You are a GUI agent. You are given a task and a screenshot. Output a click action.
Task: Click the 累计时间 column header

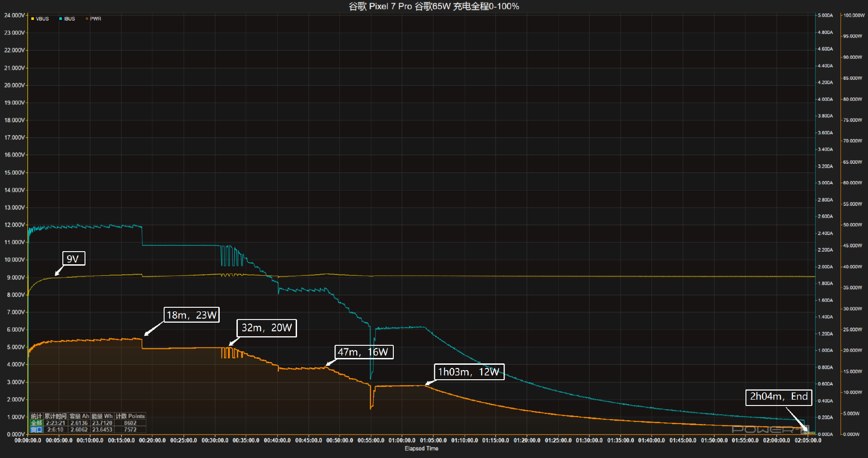55,416
